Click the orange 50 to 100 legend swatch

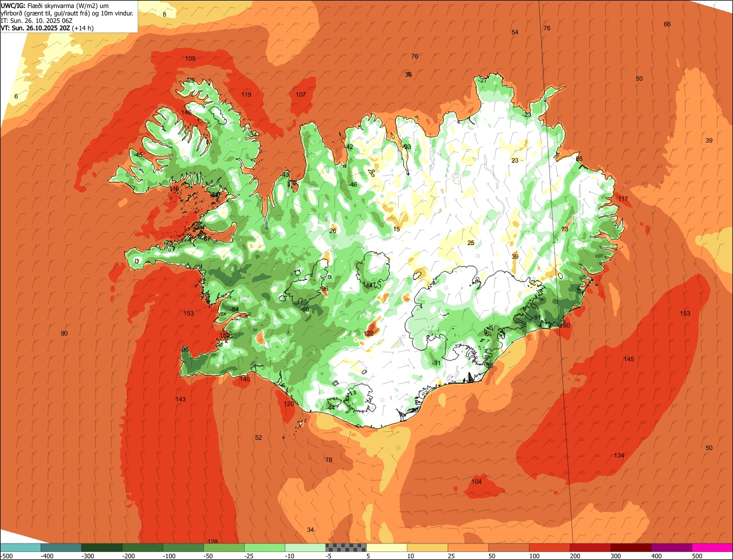coord(509,547)
